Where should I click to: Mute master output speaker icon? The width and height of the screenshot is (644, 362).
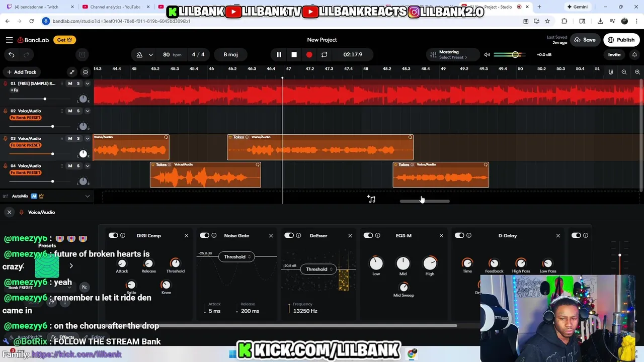tap(487, 54)
